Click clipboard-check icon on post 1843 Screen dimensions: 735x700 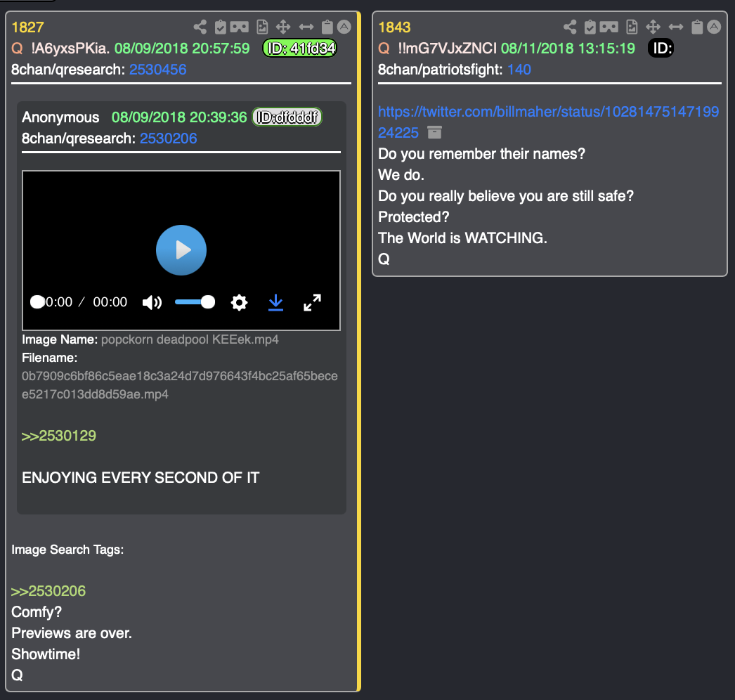590,27
